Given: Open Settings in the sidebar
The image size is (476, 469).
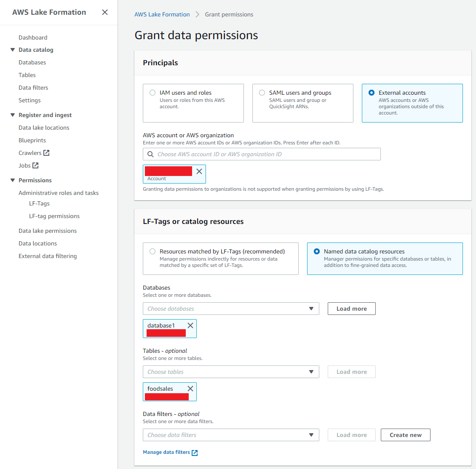Looking at the screenshot, I should [29, 100].
